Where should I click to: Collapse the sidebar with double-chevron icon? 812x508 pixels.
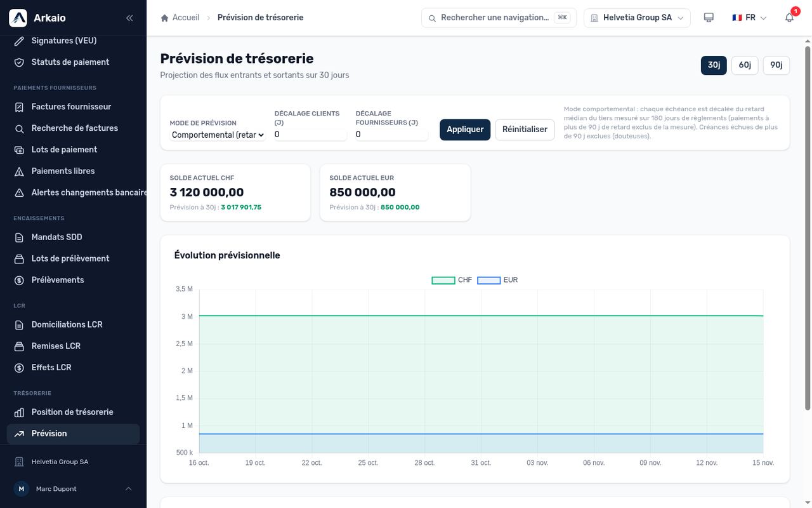[x=129, y=18]
